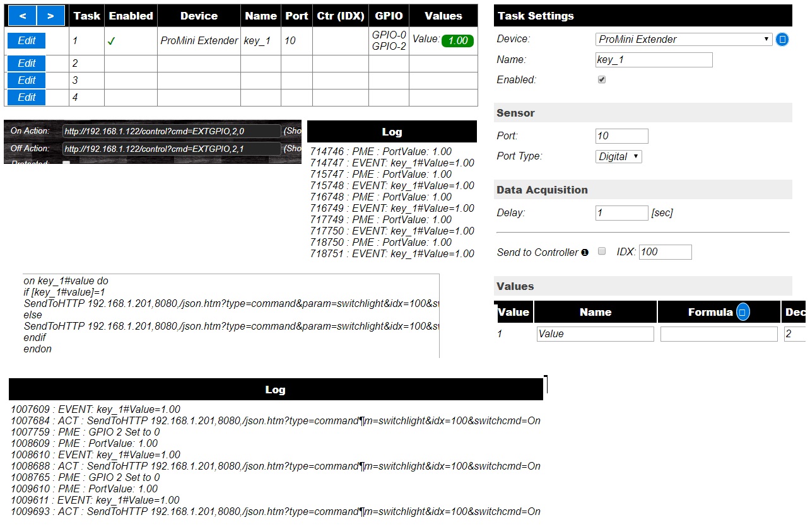This screenshot has width=810, height=532.
Task: Open the Port Type dropdown set to Digital
Action: [x=619, y=156]
